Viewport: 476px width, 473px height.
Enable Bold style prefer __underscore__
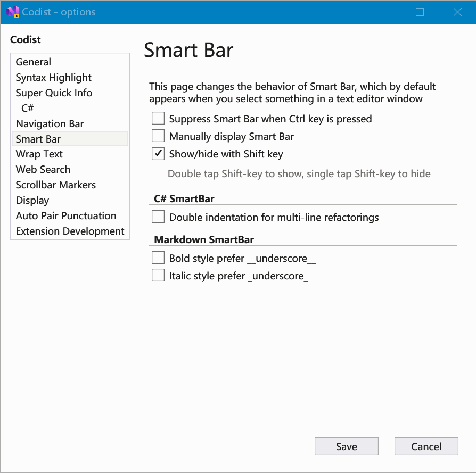pyautogui.click(x=158, y=258)
